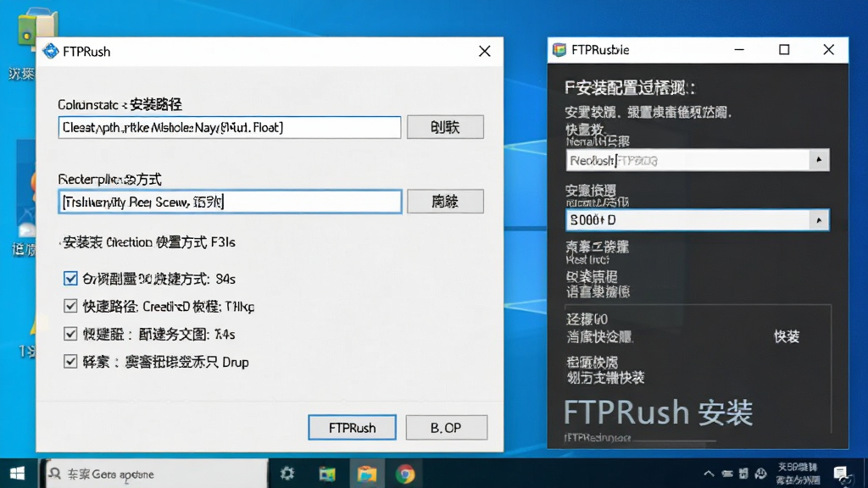868x488 pixels.
Task: Open the Windows Start menu
Action: click(x=17, y=474)
